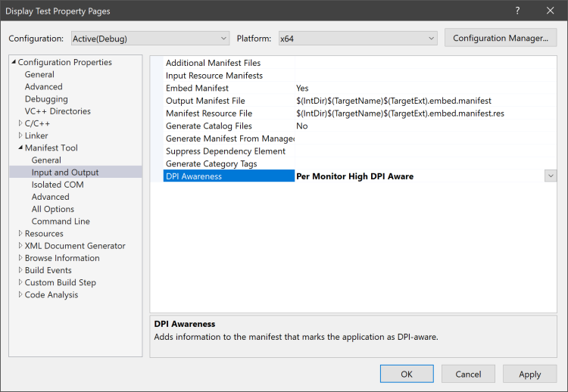Expand the Linker tree node
Image resolution: width=568 pixels, height=392 pixels.
click(20, 135)
